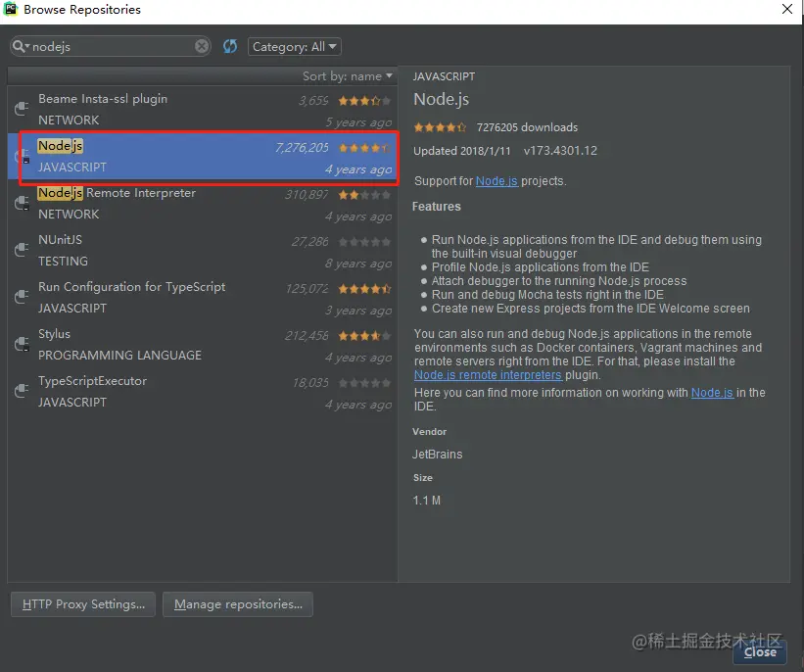Screen dimensions: 804x672
Task: Click the PROGRAMMING LANGUAGE category label
Action: [x=120, y=356]
